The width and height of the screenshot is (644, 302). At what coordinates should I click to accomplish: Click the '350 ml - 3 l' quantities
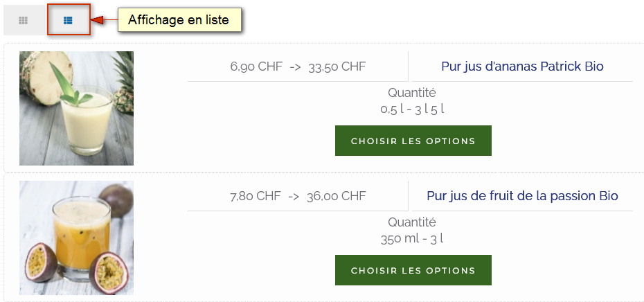coord(412,238)
